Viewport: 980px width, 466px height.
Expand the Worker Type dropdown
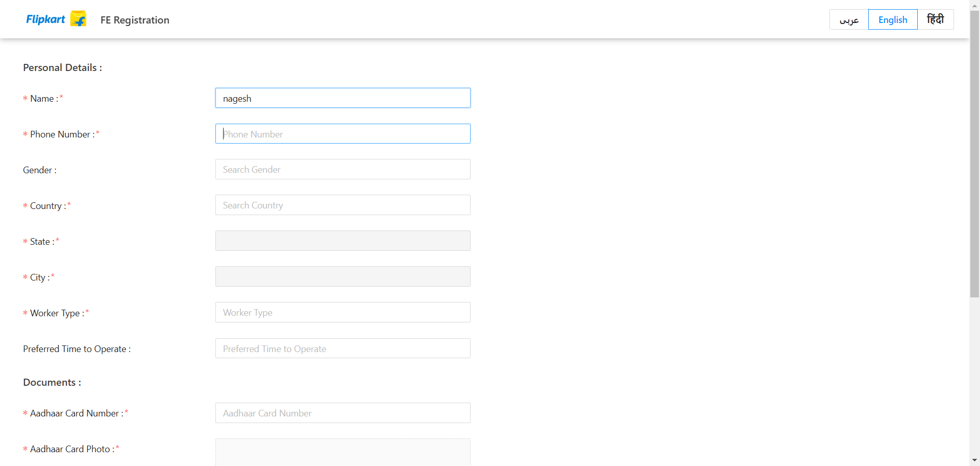pyautogui.click(x=342, y=313)
